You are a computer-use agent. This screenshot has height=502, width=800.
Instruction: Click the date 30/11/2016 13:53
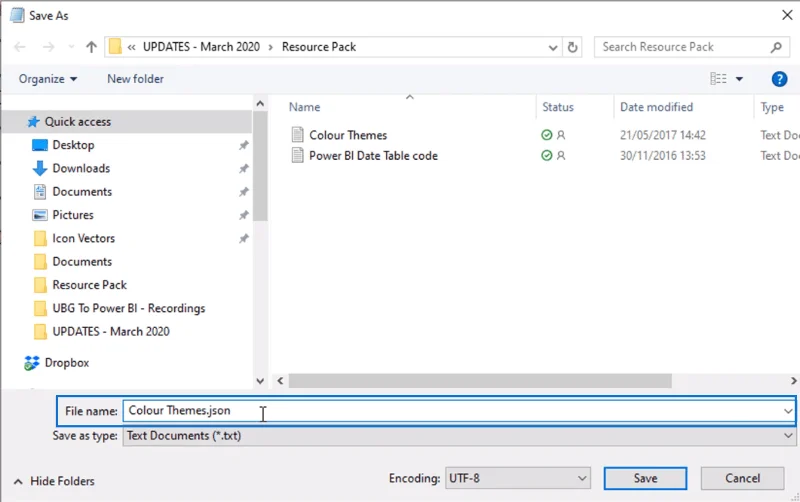[663, 156]
